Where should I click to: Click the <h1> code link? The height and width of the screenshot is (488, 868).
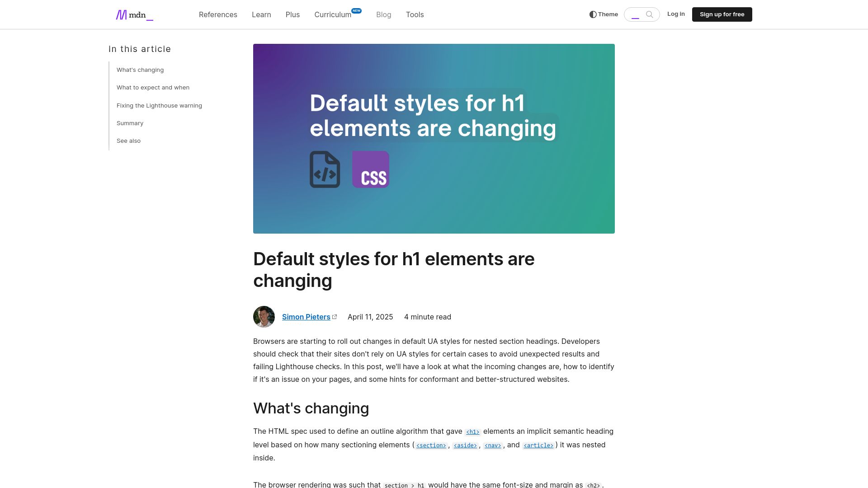(472, 432)
